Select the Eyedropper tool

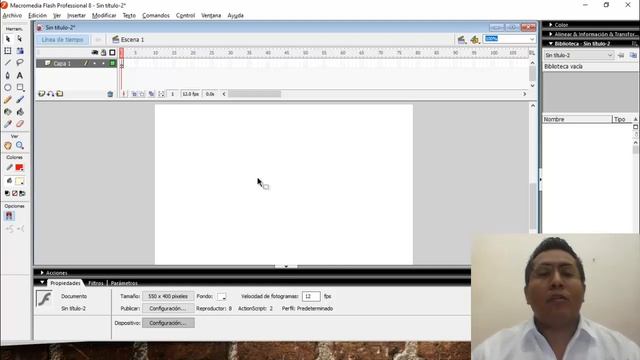[8, 124]
